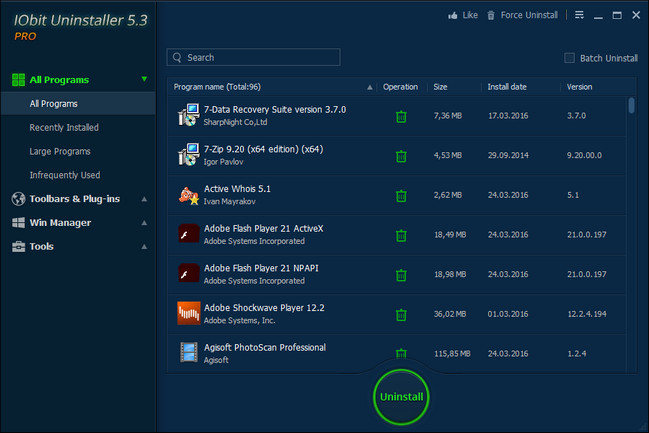Select the 7-Zip 9.20 (x64 edition) name
Screen dimensions: 649x433
pos(263,149)
